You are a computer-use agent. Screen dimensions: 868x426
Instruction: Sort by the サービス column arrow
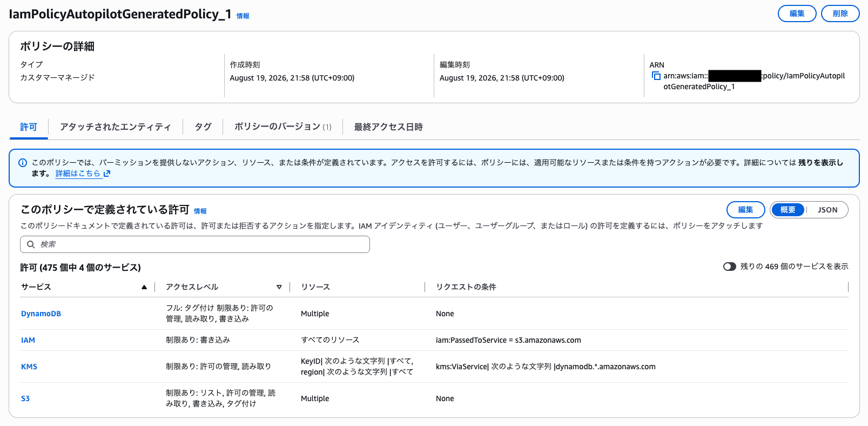(x=144, y=287)
